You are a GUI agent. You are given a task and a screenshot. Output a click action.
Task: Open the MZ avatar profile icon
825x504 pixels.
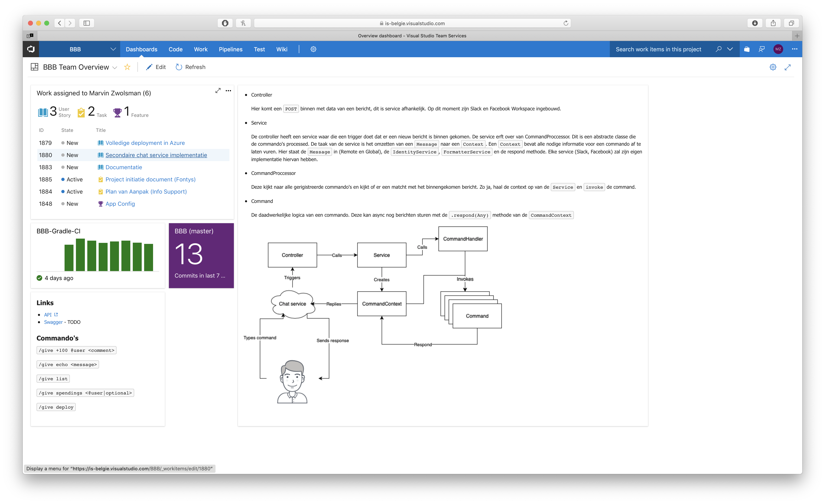point(778,49)
